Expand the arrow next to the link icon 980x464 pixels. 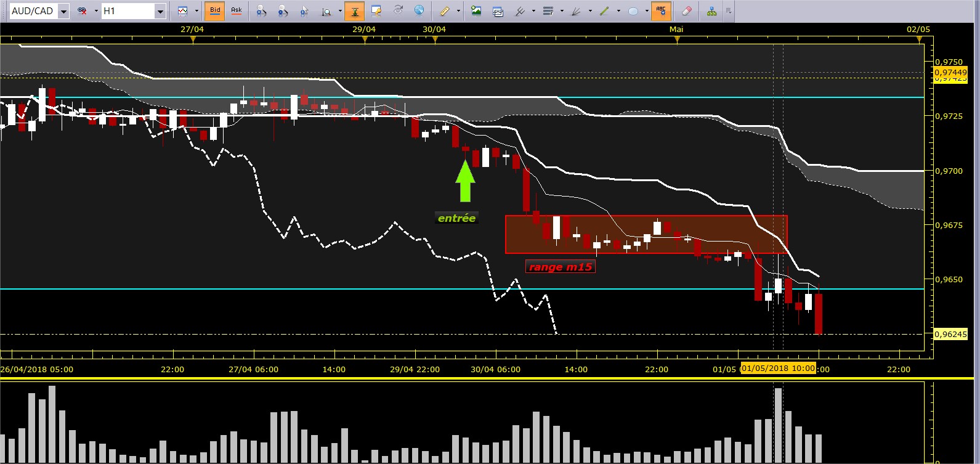click(x=96, y=11)
